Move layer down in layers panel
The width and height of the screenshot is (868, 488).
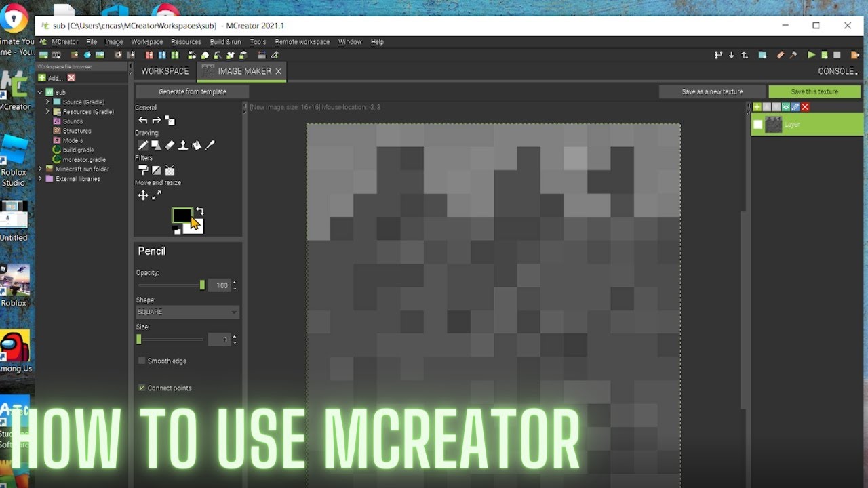click(x=776, y=107)
